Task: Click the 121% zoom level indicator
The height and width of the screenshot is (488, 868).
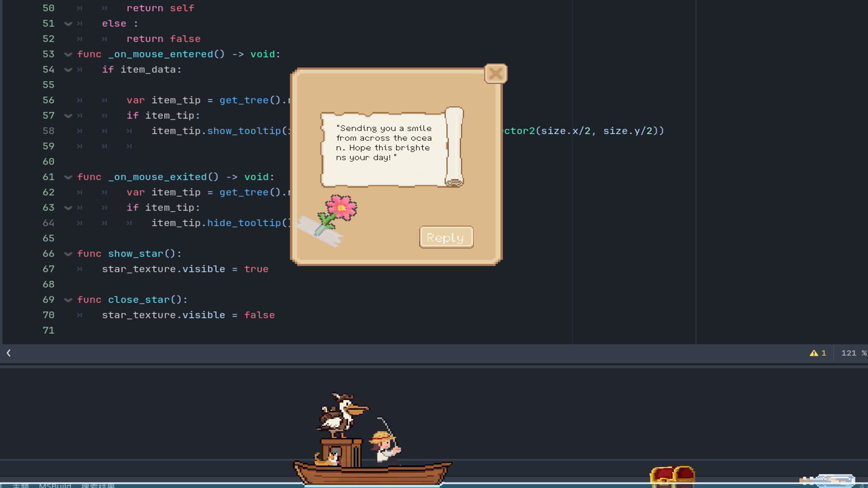Action: click(x=852, y=353)
